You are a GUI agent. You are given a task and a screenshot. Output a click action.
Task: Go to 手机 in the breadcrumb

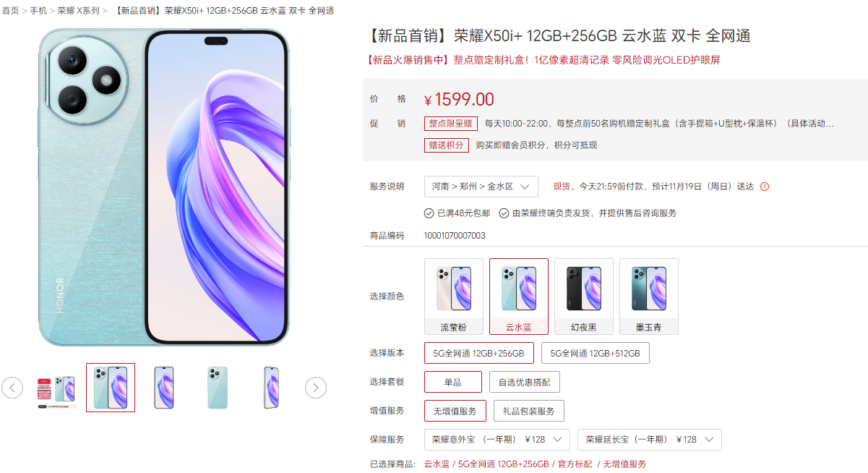(38, 11)
